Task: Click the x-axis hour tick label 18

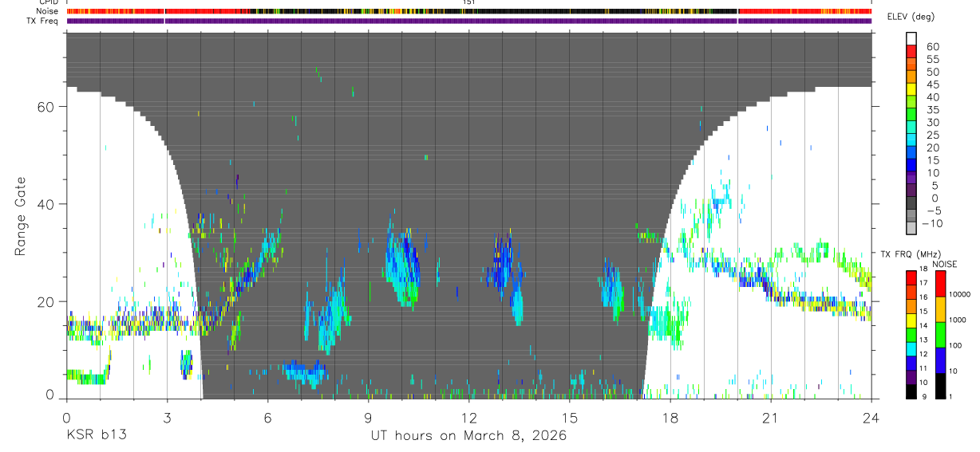Action: tap(670, 418)
